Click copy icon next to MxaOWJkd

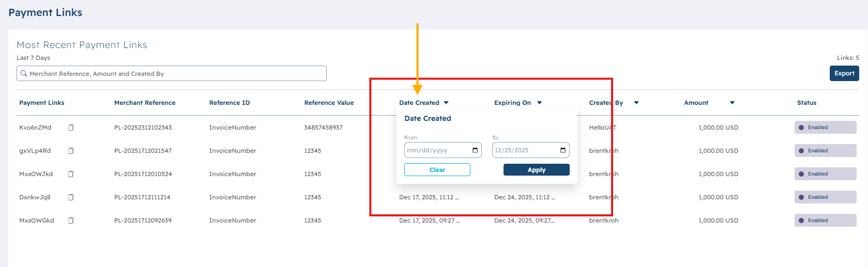pos(71,174)
